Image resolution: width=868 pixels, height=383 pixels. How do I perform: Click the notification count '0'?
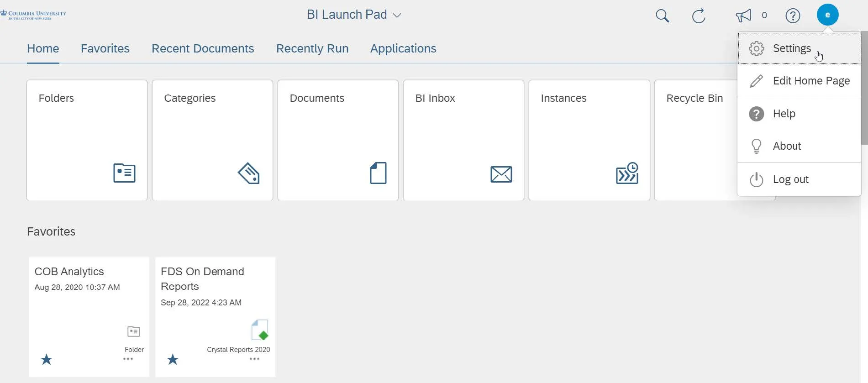tap(764, 16)
